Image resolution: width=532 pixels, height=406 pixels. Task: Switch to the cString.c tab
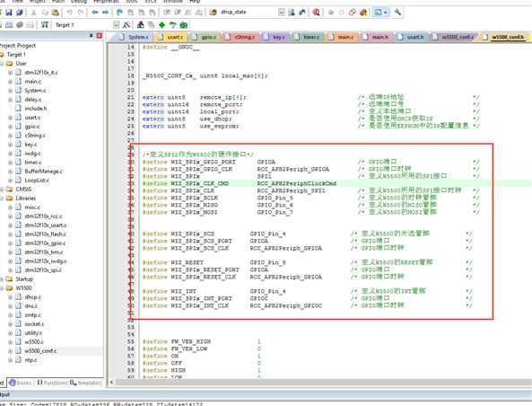241,37
